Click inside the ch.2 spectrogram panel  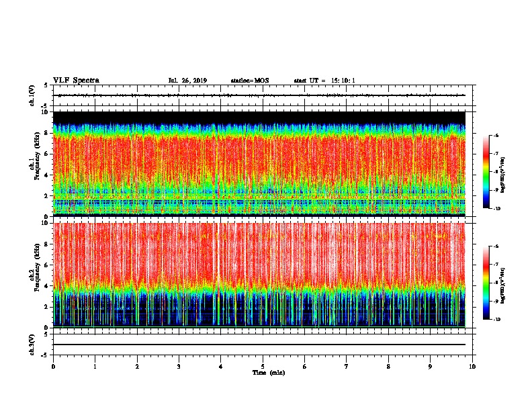tap(259, 275)
